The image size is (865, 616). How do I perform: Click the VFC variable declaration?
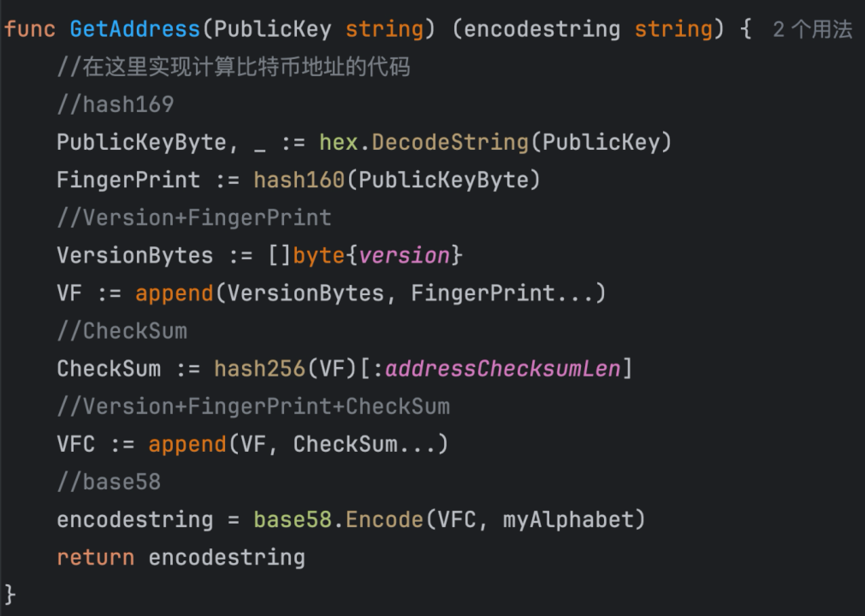tap(76, 444)
